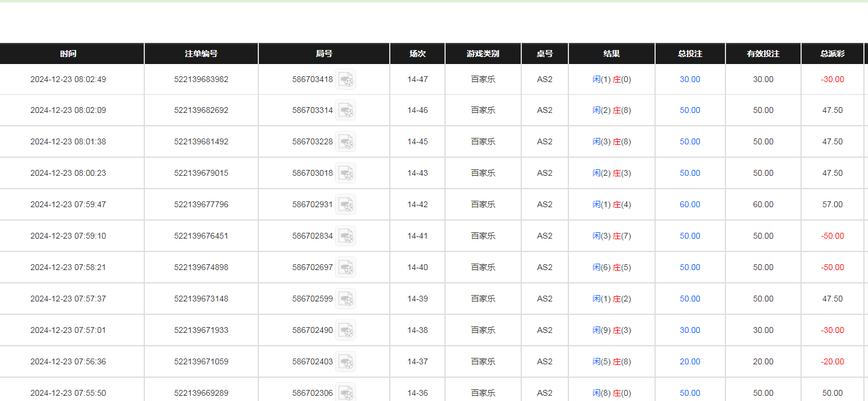Viewport: 868px width, 401px height.
Task: Click the 时间 column header
Action: [x=68, y=54]
